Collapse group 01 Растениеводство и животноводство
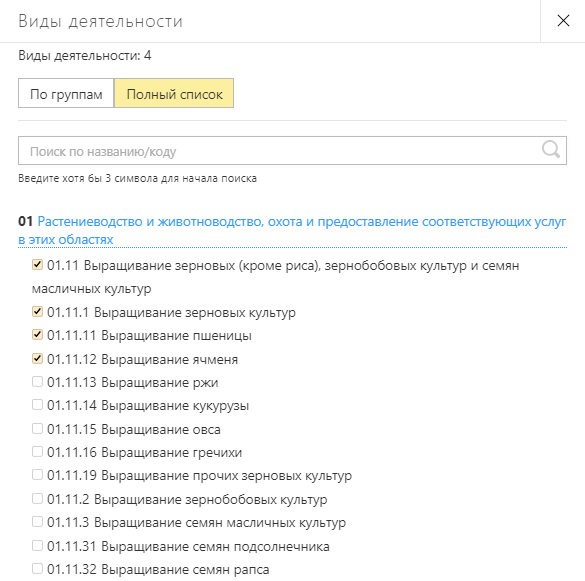The width and height of the screenshot is (585, 581). tap(292, 230)
